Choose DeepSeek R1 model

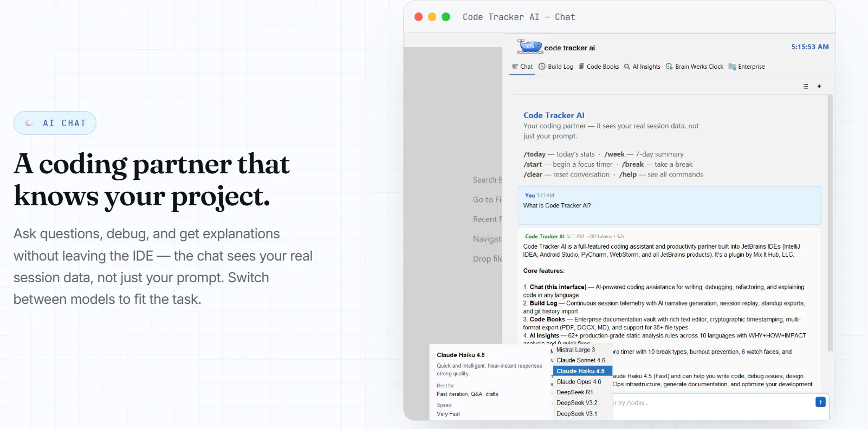[582, 392]
